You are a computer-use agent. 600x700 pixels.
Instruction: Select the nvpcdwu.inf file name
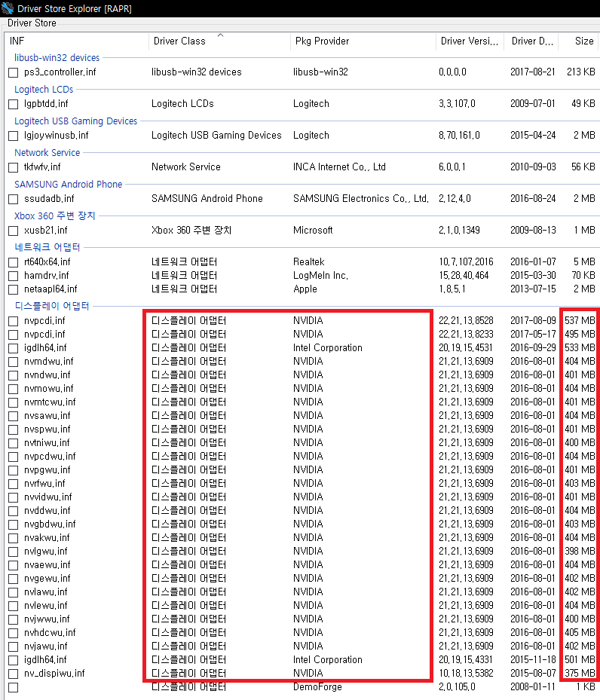click(50, 457)
